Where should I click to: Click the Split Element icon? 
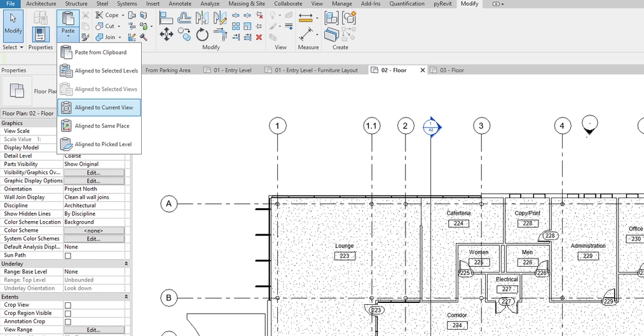[236, 15]
